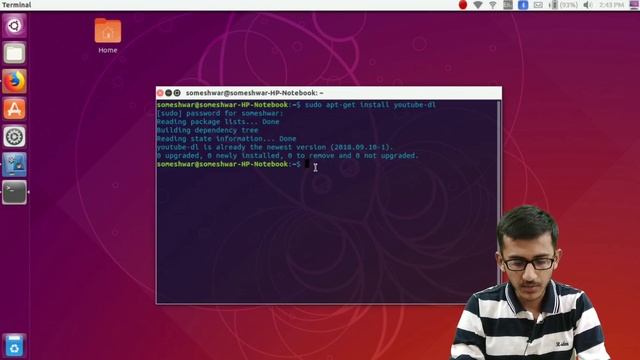Click the 'youtube-dl is already the newest version' line
Image resolution: width=640 pixels, height=360 pixels.
coord(275,147)
